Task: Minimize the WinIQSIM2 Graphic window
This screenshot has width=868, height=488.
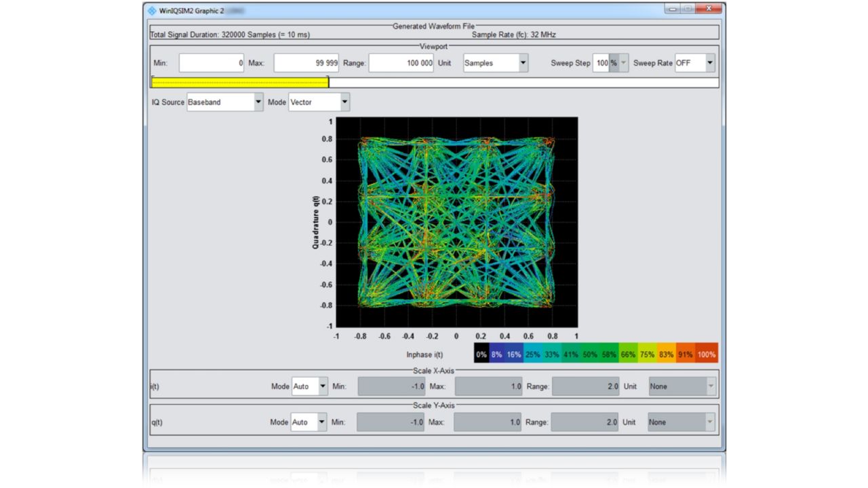Action: [673, 9]
